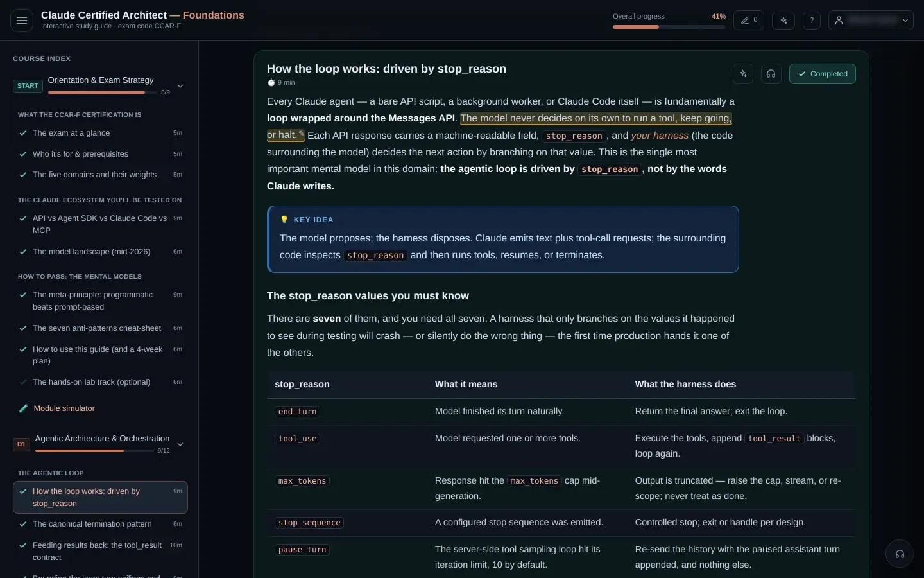This screenshot has width=924, height=578.
Task: Click checkmark next to 'The five domains' lesson
Action: click(x=23, y=175)
